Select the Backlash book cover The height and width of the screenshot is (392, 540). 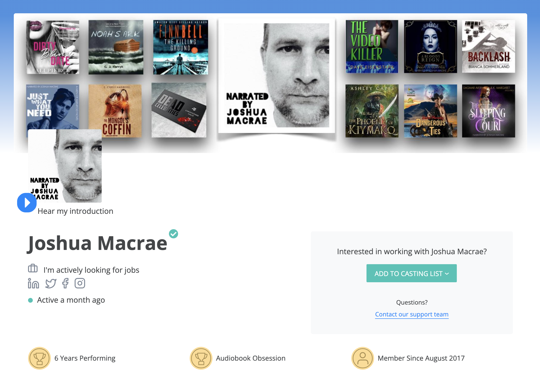tap(489, 46)
